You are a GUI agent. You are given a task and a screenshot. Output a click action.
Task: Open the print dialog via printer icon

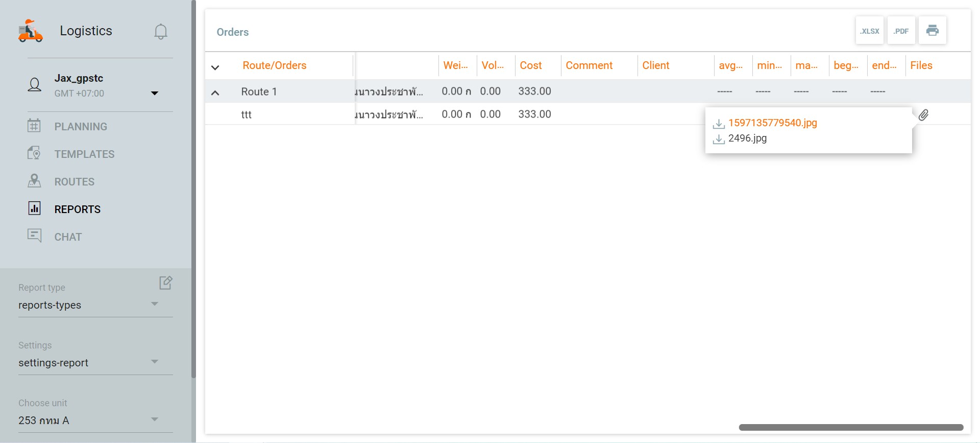(932, 31)
